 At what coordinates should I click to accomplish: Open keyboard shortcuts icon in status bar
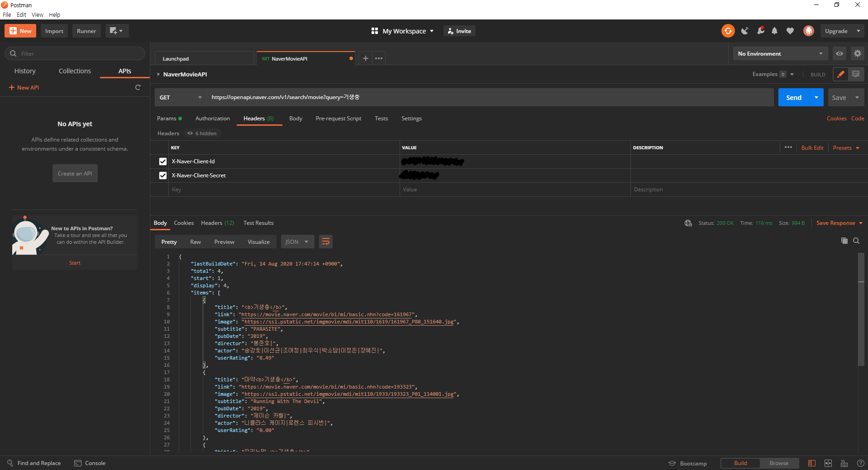[x=844, y=463]
